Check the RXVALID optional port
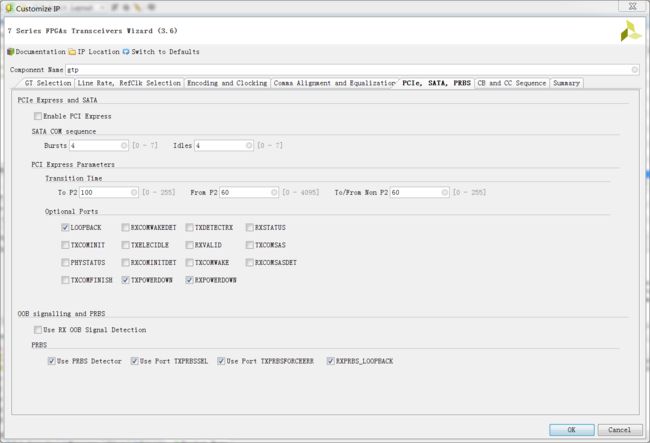650x443 pixels. click(189, 245)
